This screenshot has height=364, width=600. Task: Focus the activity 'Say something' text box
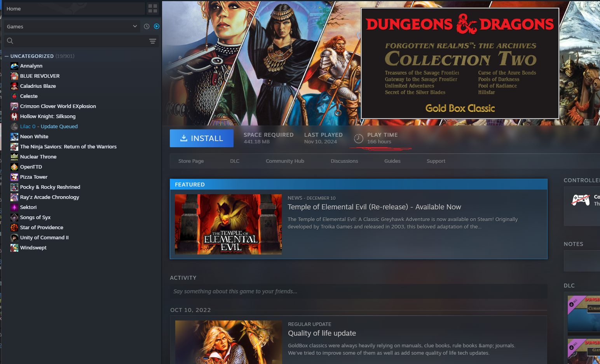[x=358, y=291]
